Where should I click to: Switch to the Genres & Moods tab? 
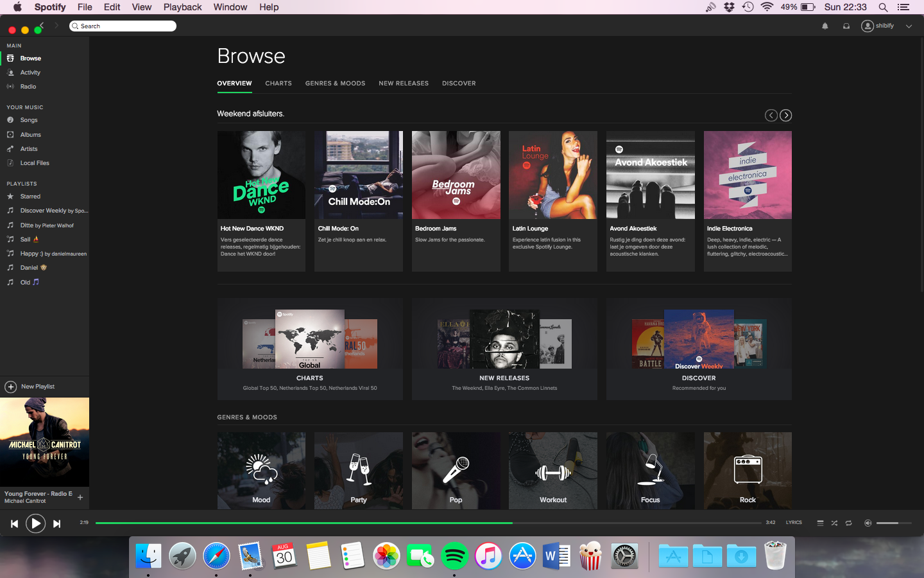pos(335,83)
